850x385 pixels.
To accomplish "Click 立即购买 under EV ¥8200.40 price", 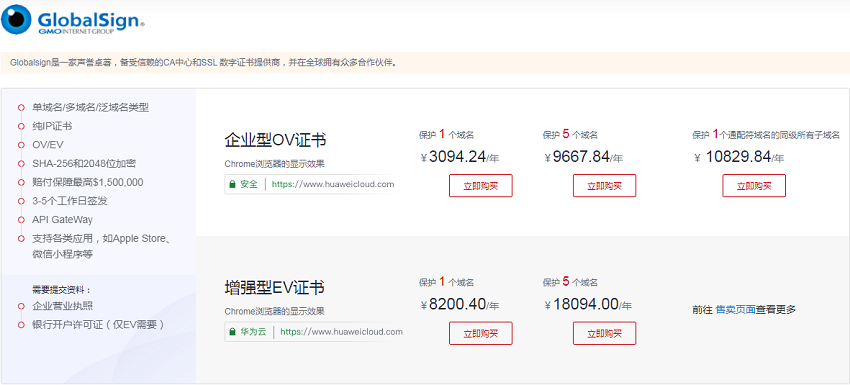I will 480,333.
